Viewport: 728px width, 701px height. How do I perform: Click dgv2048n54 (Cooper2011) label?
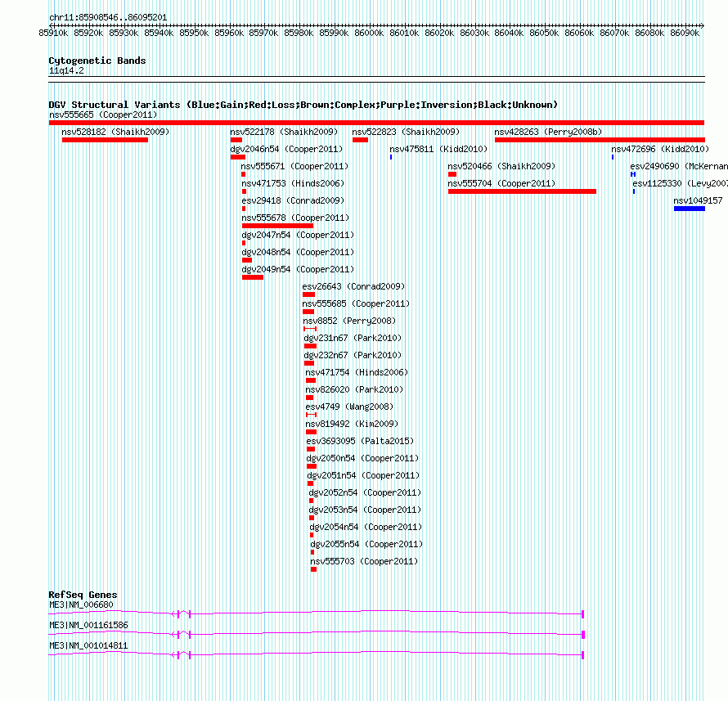click(x=298, y=252)
